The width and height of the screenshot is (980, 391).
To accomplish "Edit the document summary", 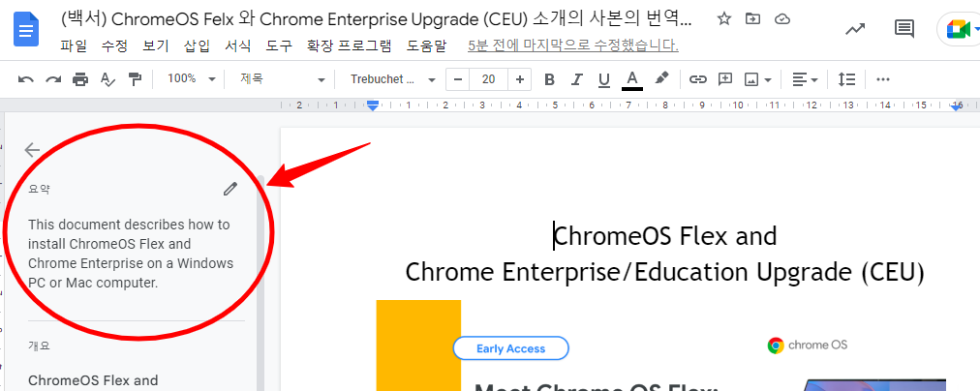I will 230,189.
